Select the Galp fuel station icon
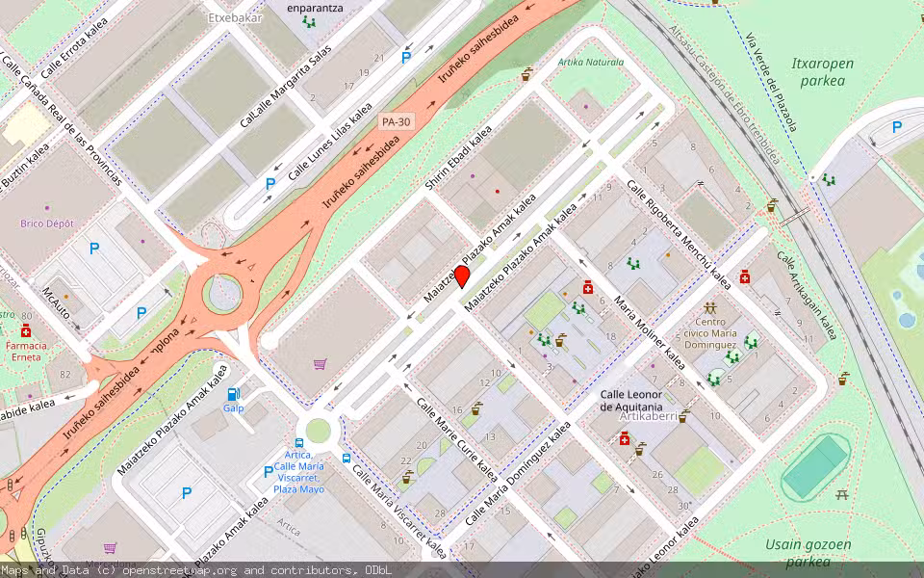This screenshot has height=578, width=924. (x=233, y=394)
